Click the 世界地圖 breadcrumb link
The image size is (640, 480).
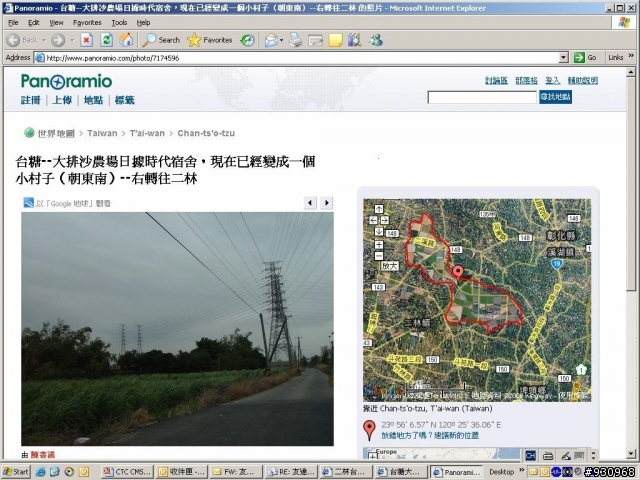pyautogui.click(x=56, y=133)
